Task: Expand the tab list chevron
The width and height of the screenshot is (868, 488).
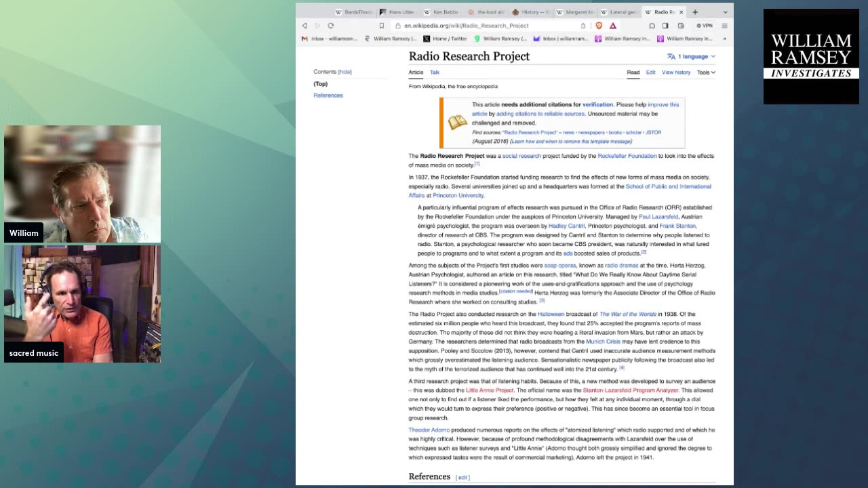Action: (725, 12)
